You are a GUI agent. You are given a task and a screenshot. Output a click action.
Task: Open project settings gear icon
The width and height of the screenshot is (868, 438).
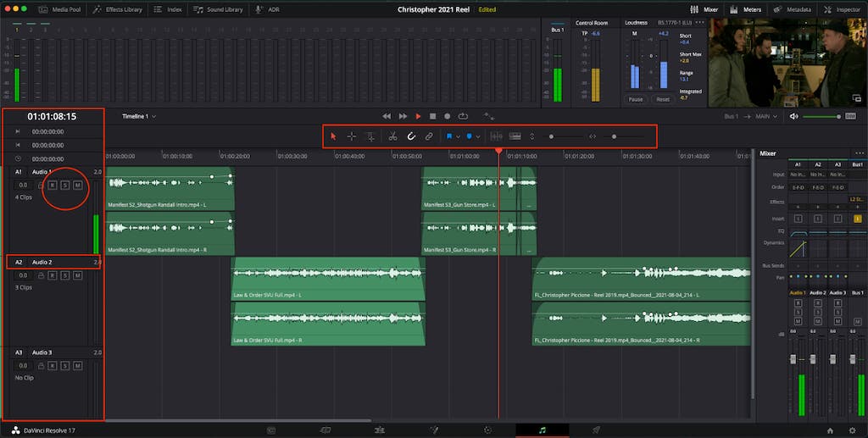[x=853, y=430]
